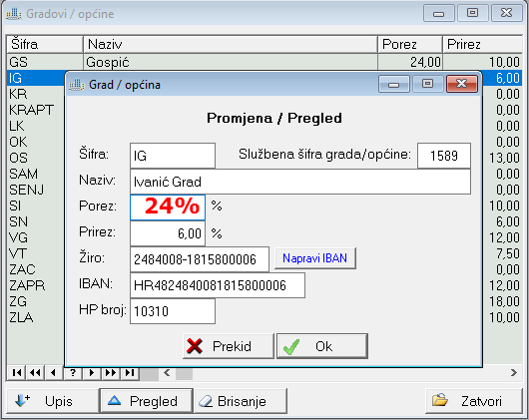This screenshot has height=420, width=529.
Task: Go to first record navigation icon
Action: click(x=17, y=373)
